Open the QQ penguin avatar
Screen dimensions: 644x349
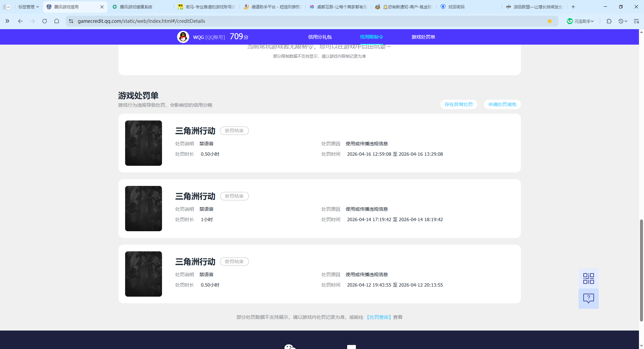point(183,37)
